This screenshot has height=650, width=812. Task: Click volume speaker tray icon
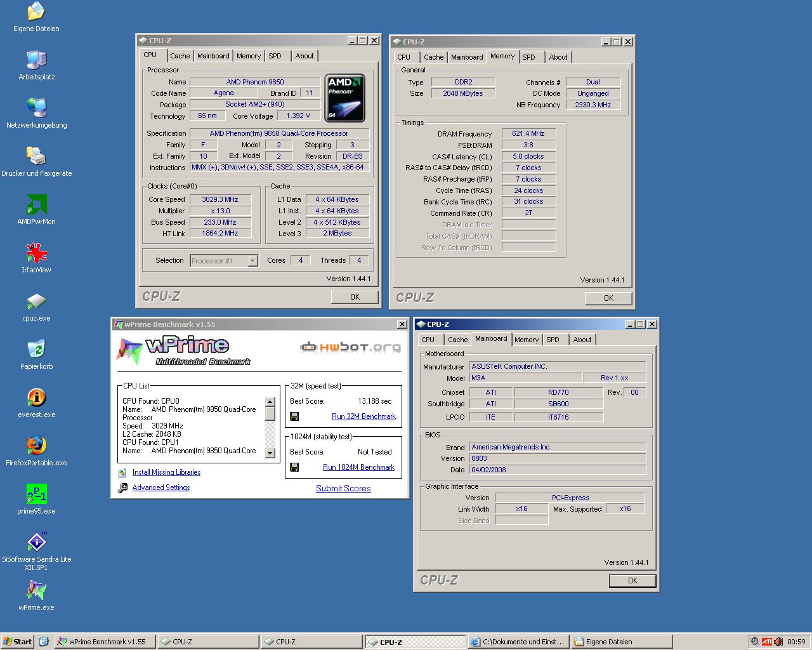pyautogui.click(x=778, y=642)
